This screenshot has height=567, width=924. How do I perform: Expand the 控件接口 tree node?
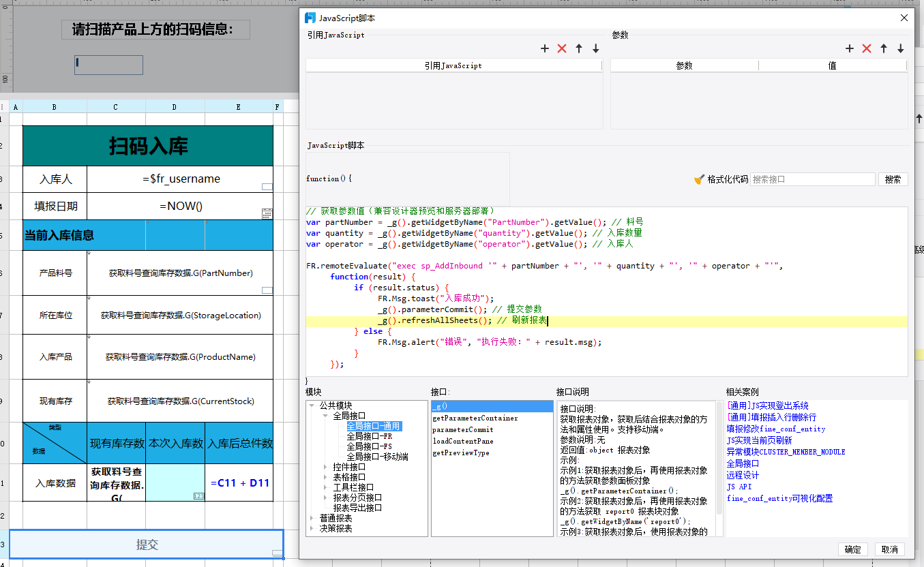coord(325,467)
